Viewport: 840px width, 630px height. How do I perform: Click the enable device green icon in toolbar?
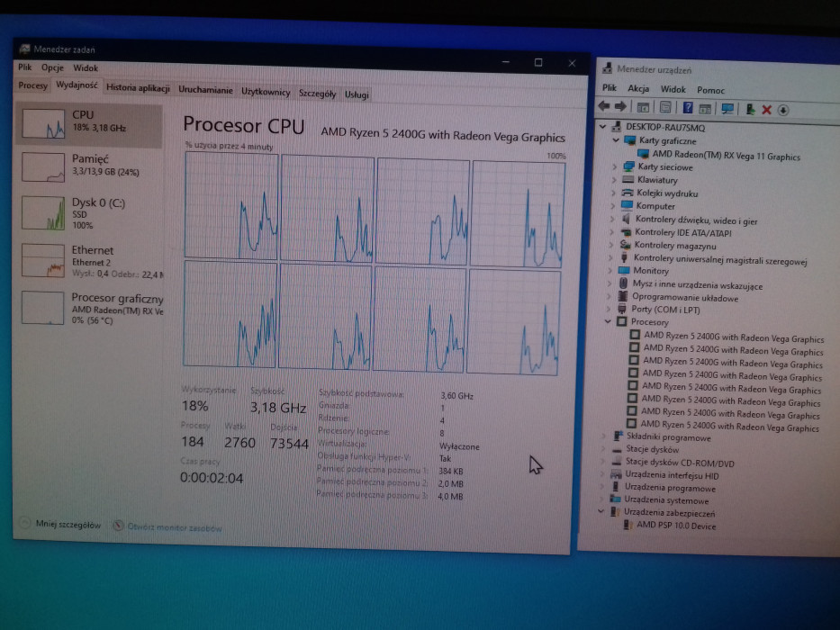750,109
